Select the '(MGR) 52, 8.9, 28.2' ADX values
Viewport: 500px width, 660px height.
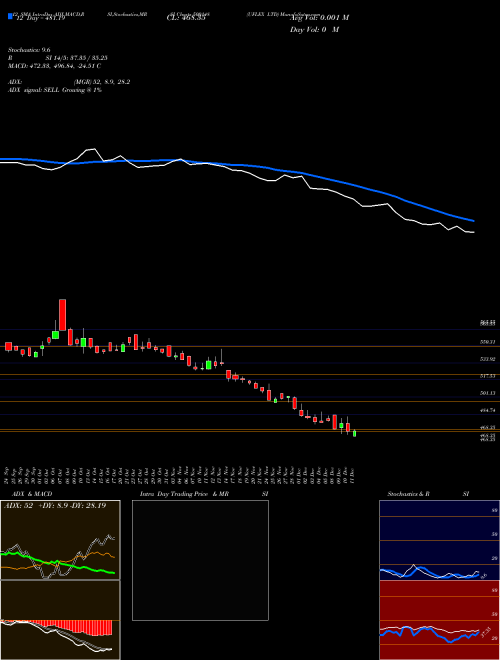pos(101,82)
